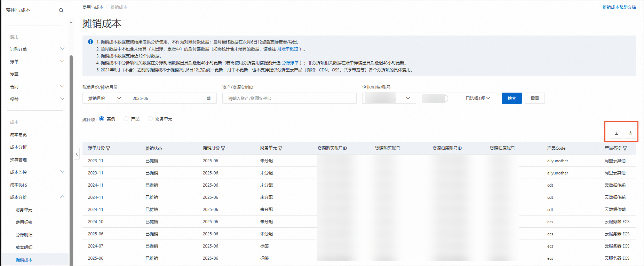This screenshot has width=644, height=266.
Task: Expand the 权益 sidebar menu
Action: point(62,99)
